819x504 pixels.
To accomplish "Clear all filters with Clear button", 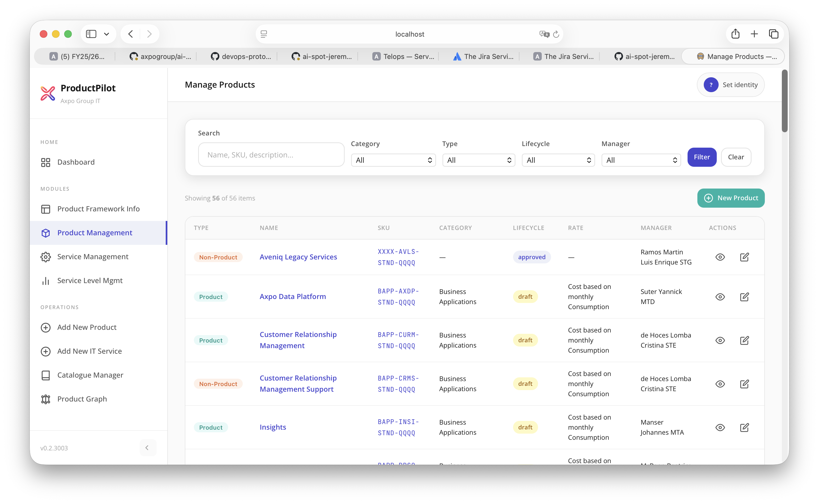I will point(736,157).
